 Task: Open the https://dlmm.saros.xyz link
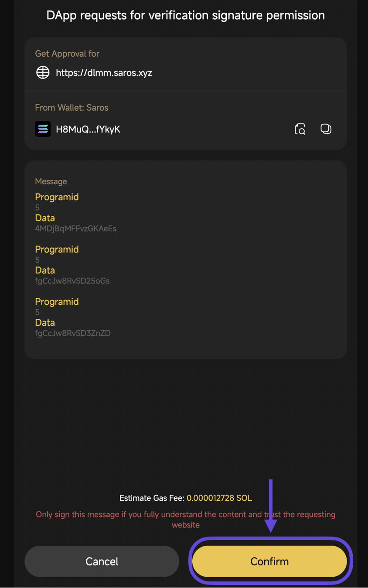[104, 73]
